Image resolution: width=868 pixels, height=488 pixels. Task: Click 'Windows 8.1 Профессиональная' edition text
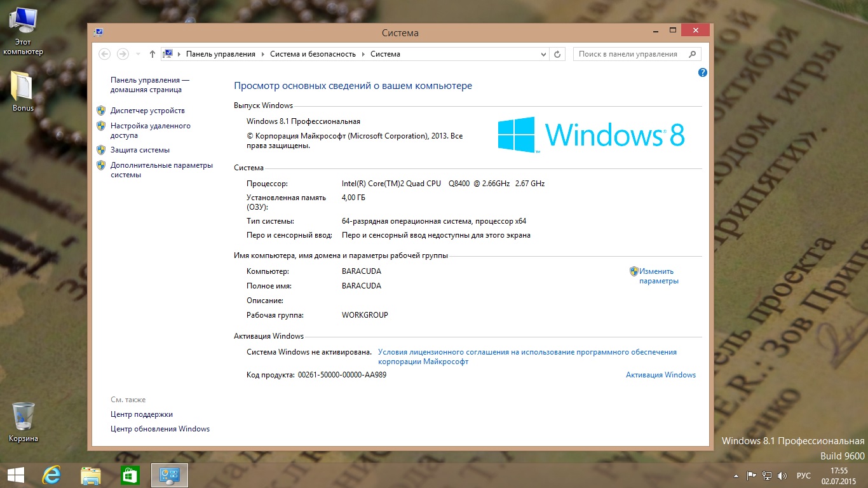tap(303, 121)
